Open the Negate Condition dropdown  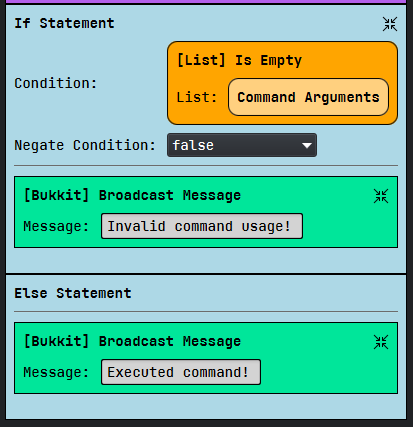pyautogui.click(x=242, y=145)
